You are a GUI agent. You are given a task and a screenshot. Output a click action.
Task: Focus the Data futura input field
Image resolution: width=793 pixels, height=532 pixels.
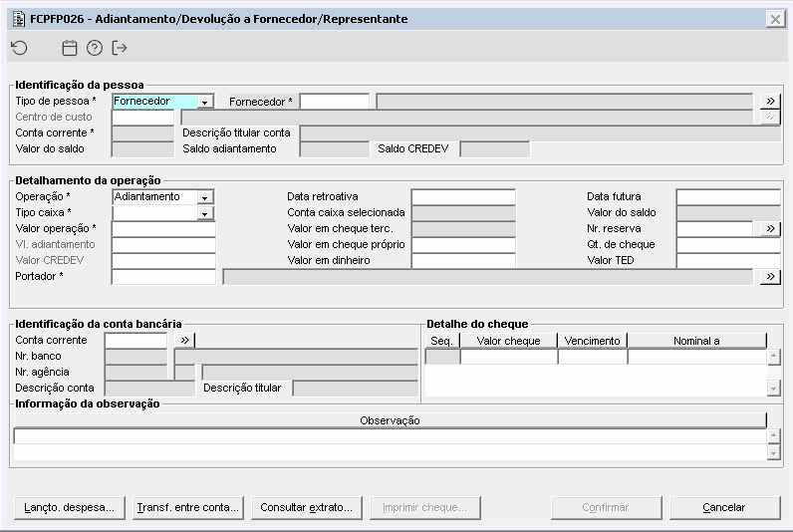(728, 196)
